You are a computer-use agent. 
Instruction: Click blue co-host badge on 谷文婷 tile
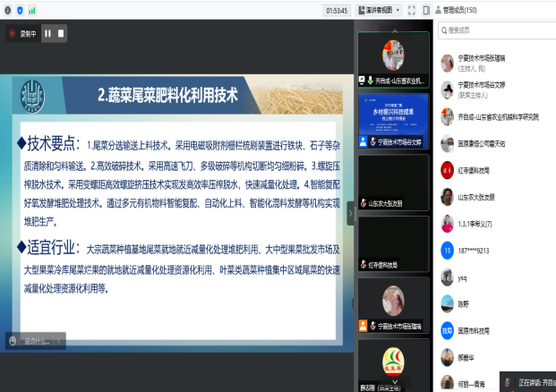[364, 141]
